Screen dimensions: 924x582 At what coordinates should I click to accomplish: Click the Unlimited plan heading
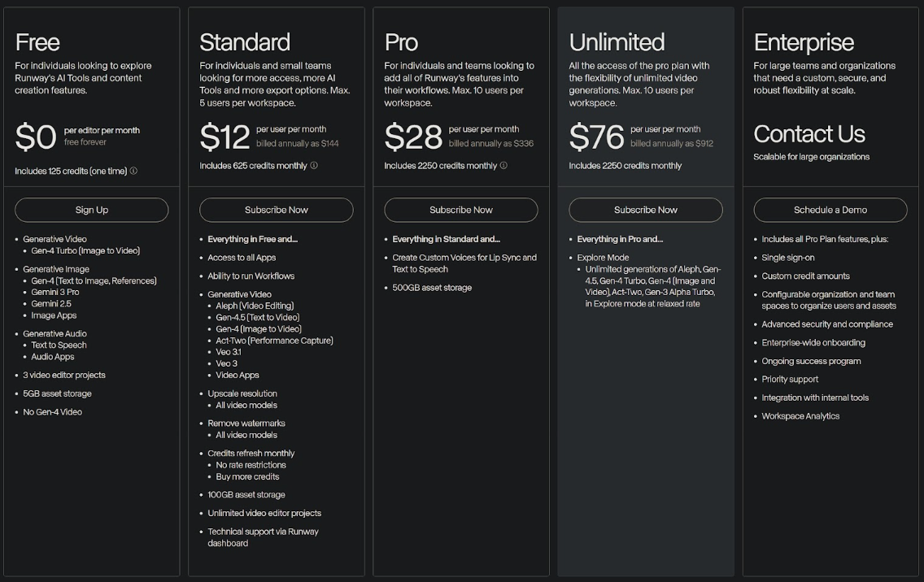[617, 42]
